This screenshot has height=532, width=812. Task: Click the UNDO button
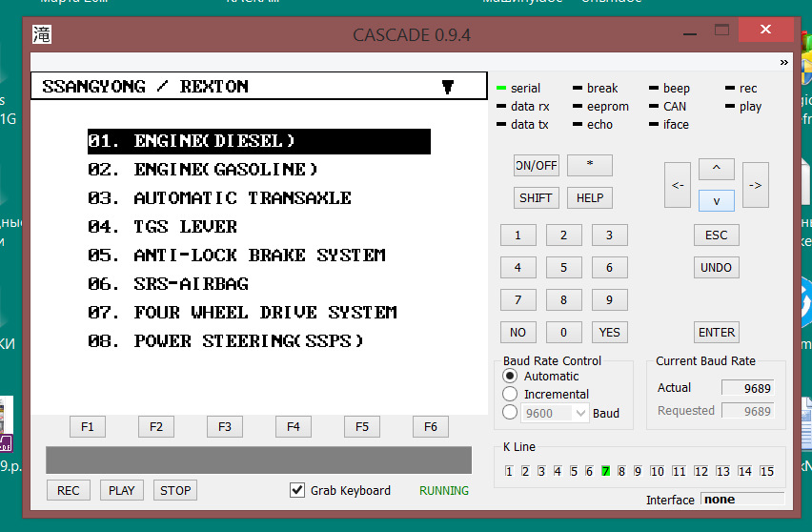(x=716, y=268)
